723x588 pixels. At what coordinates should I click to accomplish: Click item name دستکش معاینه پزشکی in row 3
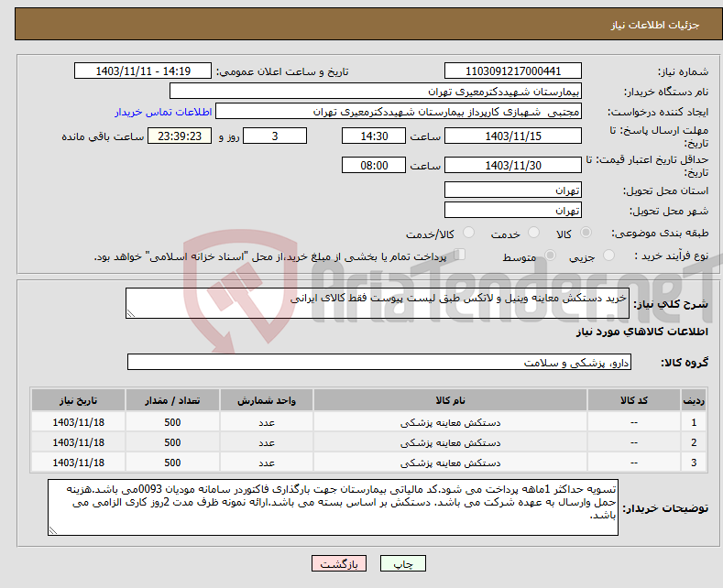coord(450,463)
